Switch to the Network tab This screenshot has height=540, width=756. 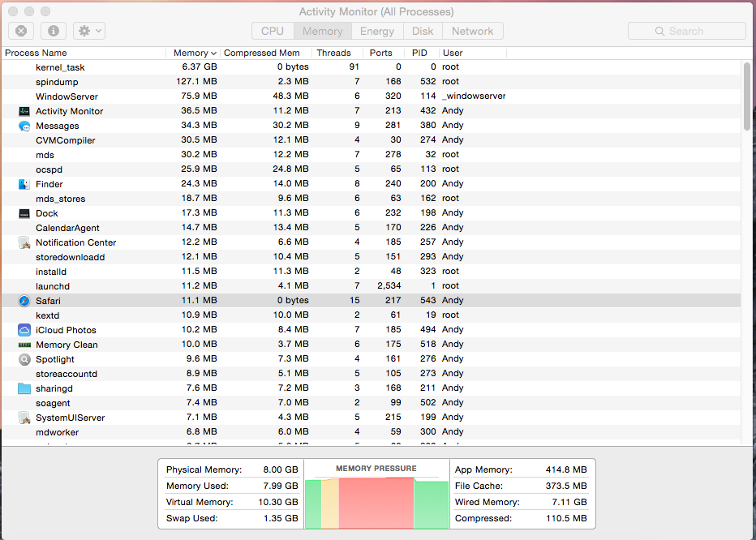tap(472, 31)
